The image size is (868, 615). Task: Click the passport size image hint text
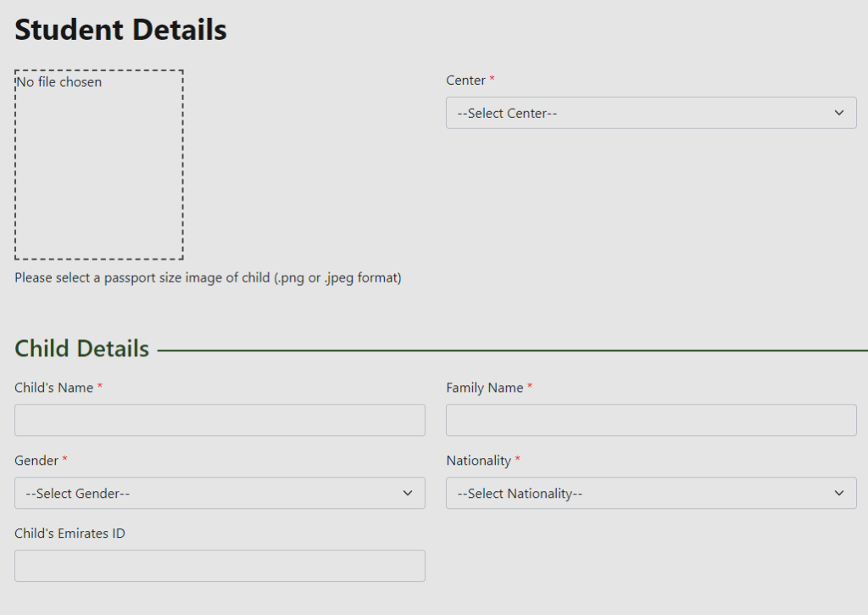coord(208,277)
